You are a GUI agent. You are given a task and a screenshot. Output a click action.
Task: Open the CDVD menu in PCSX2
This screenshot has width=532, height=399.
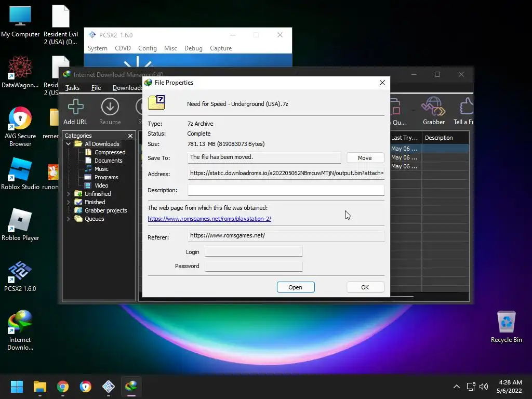[x=123, y=48]
